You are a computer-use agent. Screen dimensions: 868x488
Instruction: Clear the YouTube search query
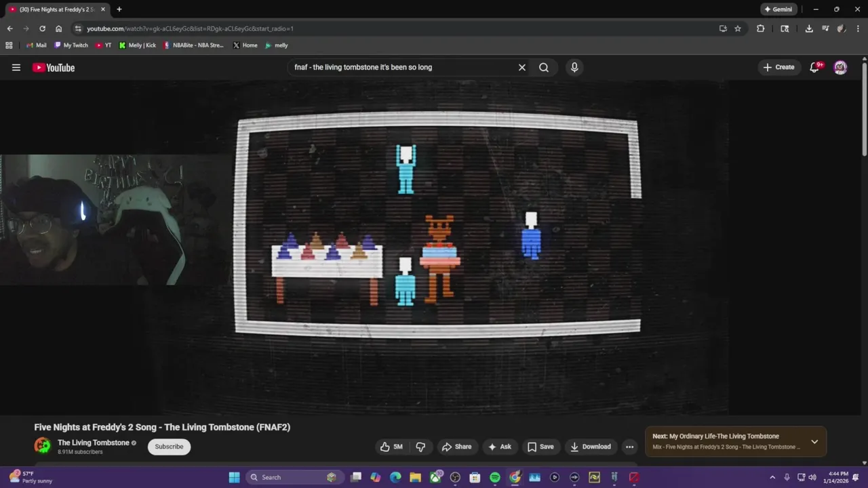pos(522,67)
